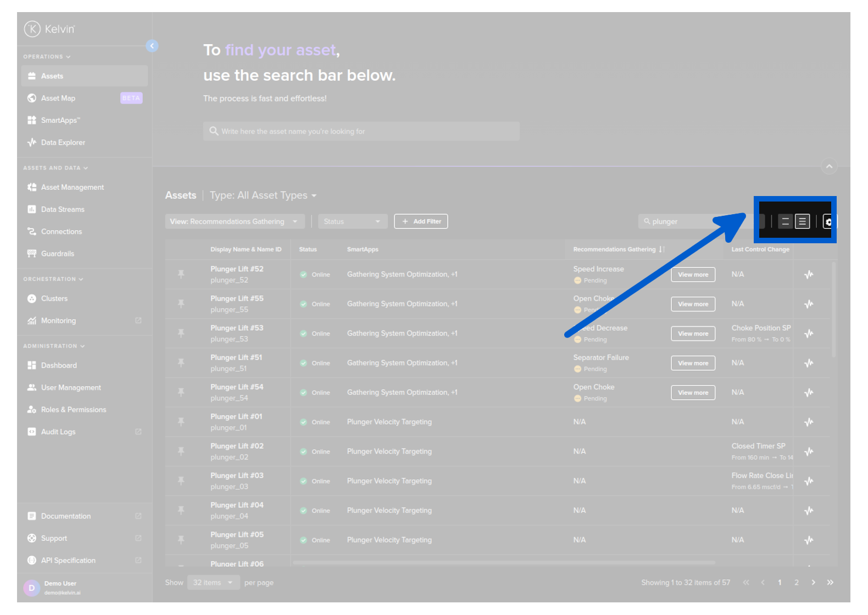Click table settings gear icon
This screenshot has width=868, height=615.
828,222
